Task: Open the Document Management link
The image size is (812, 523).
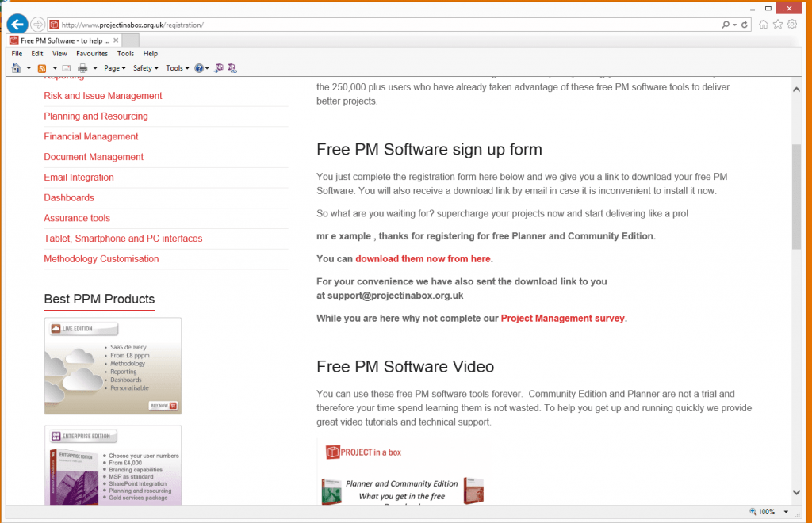Action: click(94, 157)
